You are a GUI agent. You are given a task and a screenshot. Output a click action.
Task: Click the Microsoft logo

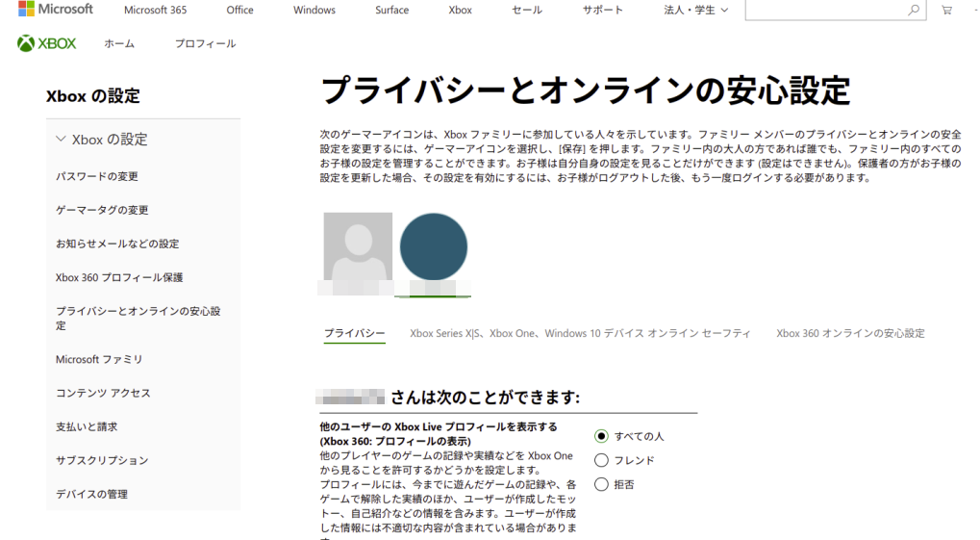[56, 9]
